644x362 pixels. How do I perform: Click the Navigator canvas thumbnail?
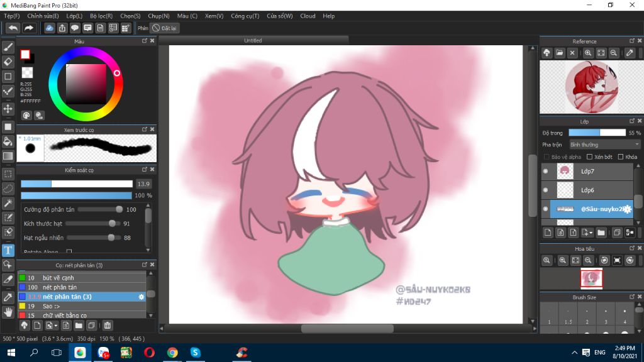(591, 278)
